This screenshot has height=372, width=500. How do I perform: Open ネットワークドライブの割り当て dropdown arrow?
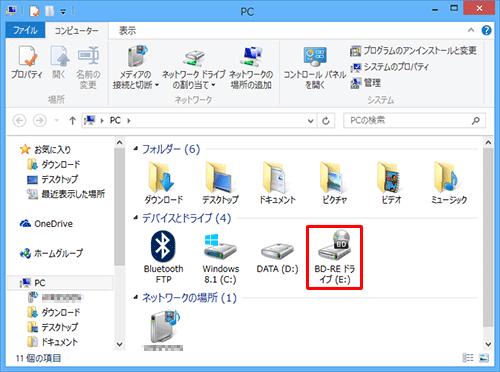click(213, 85)
